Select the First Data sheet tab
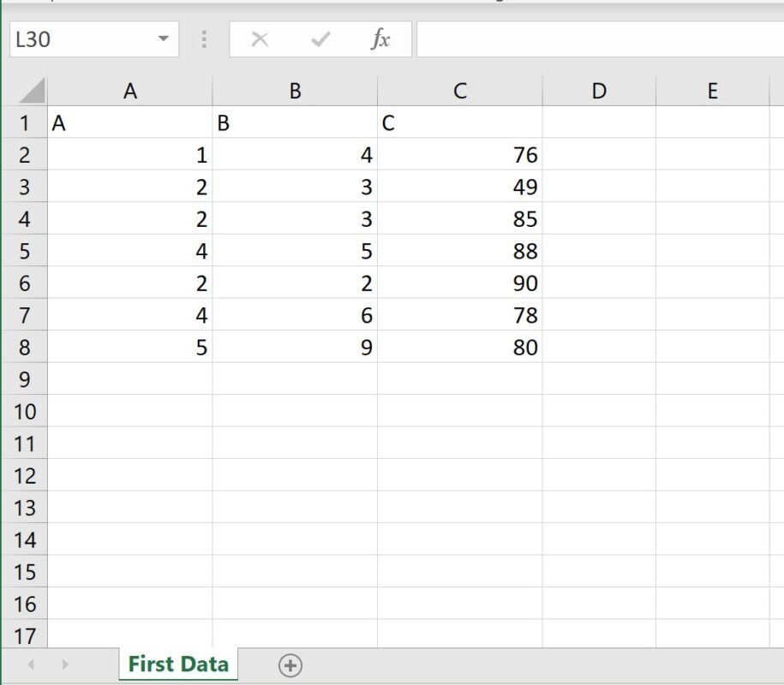This screenshot has width=784, height=685. tap(178, 664)
